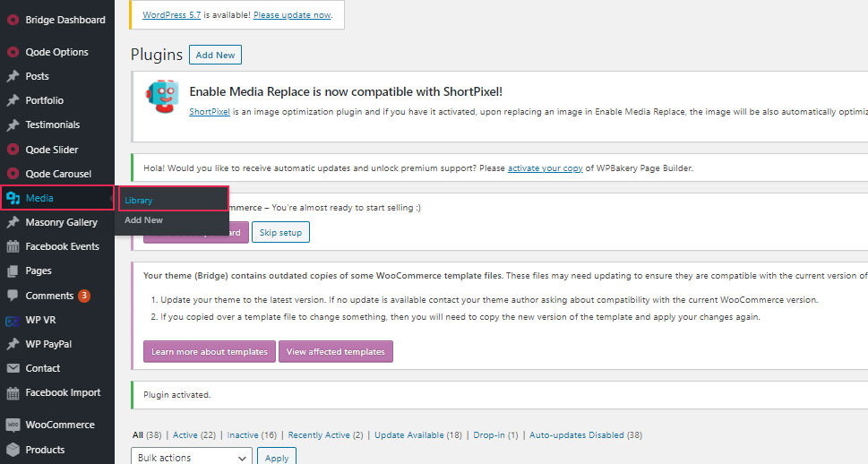Click the Comments count badge 3
This screenshot has height=464, width=868.
84,296
